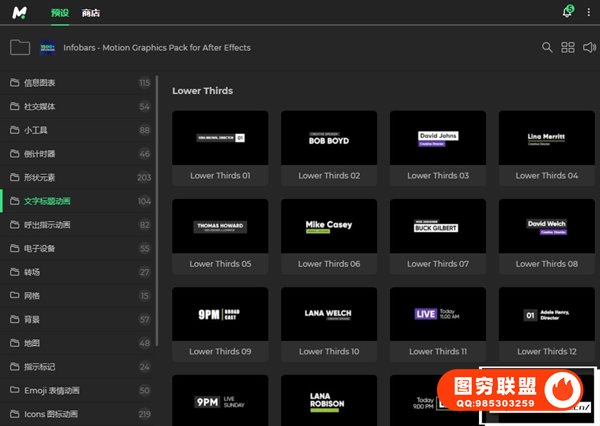
Task: Click the Infobars pack title text
Action: [157, 47]
